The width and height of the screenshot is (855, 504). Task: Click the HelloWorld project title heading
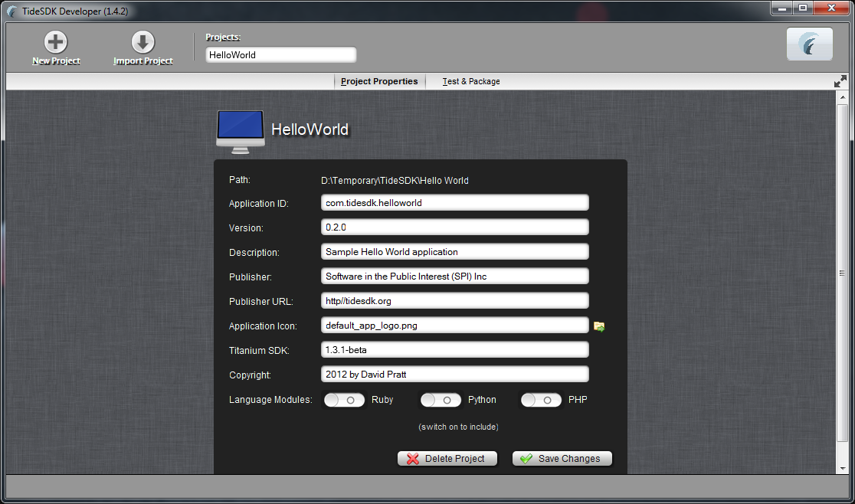pos(310,129)
